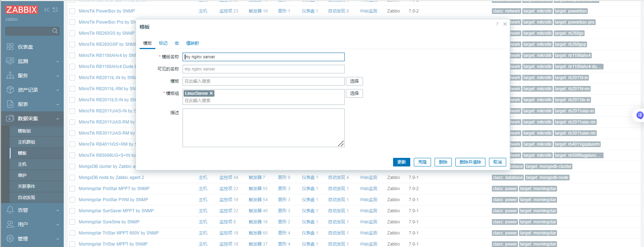Click the 删除 delete button
The image size is (644, 247).
pyautogui.click(x=443, y=162)
